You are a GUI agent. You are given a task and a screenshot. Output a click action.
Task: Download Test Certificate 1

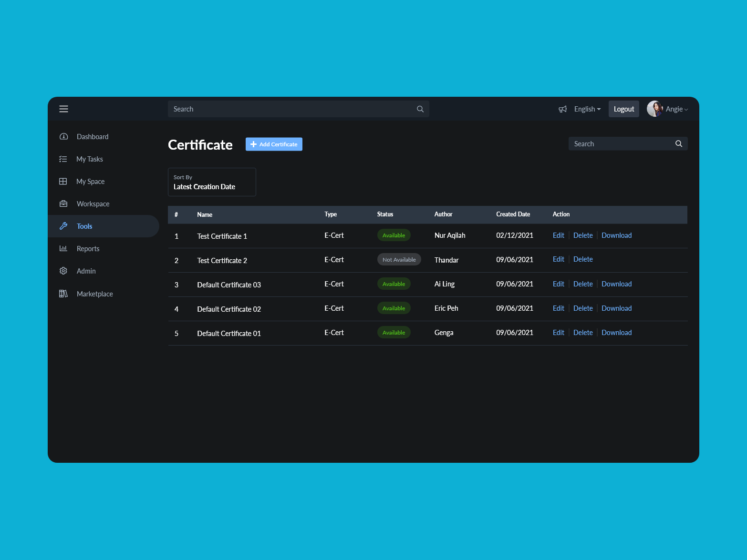(x=616, y=235)
